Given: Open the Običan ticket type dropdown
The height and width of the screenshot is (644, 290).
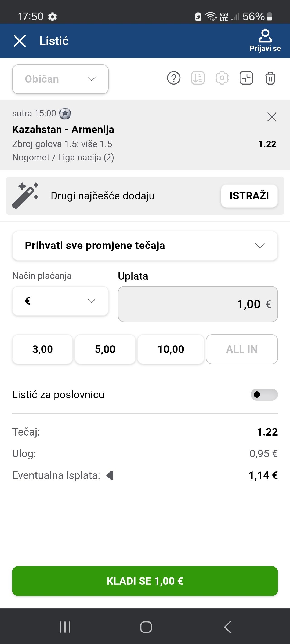Looking at the screenshot, I should tap(60, 79).
